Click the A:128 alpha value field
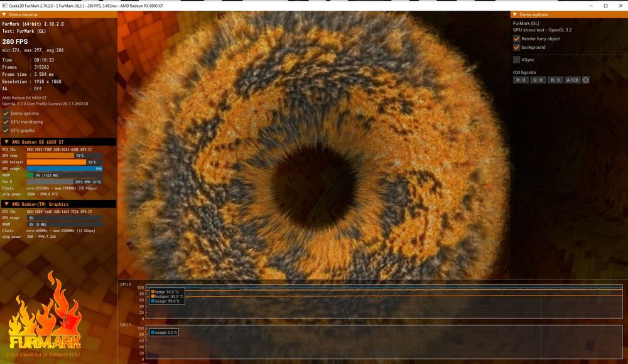 [572, 80]
